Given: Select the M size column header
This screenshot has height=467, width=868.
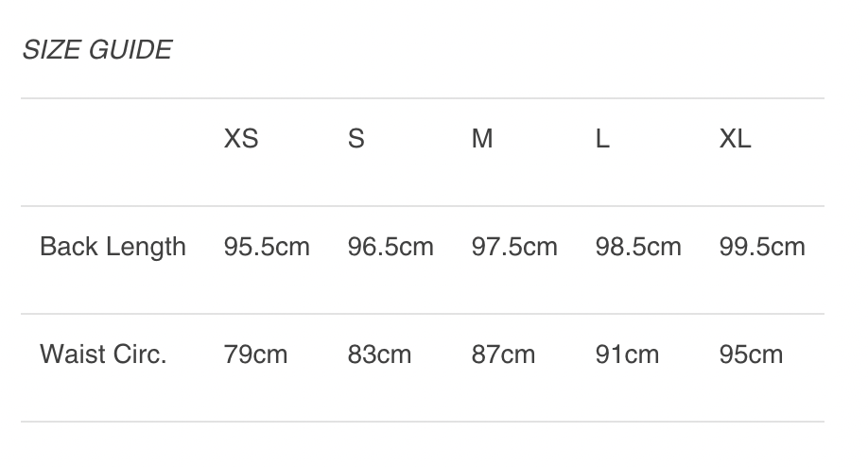Looking at the screenshot, I should 482,138.
